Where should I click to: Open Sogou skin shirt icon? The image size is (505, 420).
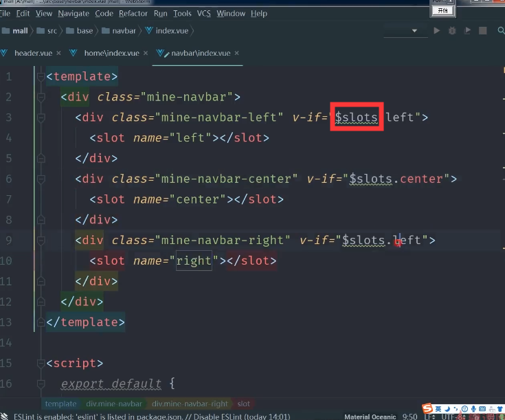tap(500, 409)
